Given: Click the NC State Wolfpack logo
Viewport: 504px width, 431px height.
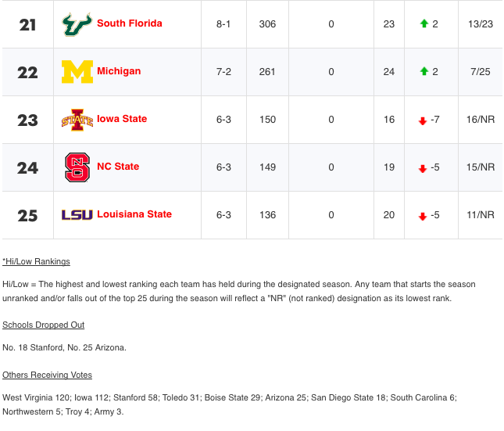Looking at the screenshot, I should [x=77, y=167].
